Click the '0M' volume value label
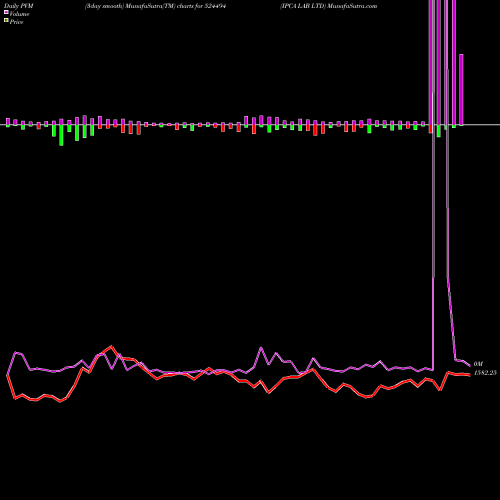The height and width of the screenshot is (500, 500). tap(478, 364)
